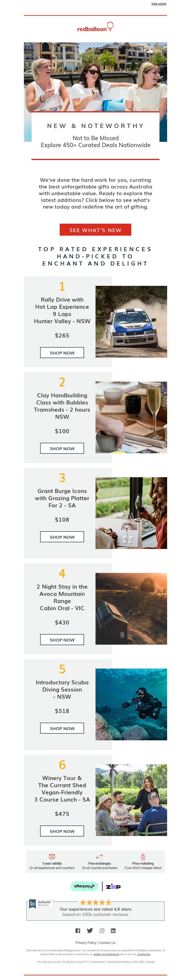Screen dimensions: 191x980
Task: Open the Facebook social icon
Action: (x=78, y=930)
